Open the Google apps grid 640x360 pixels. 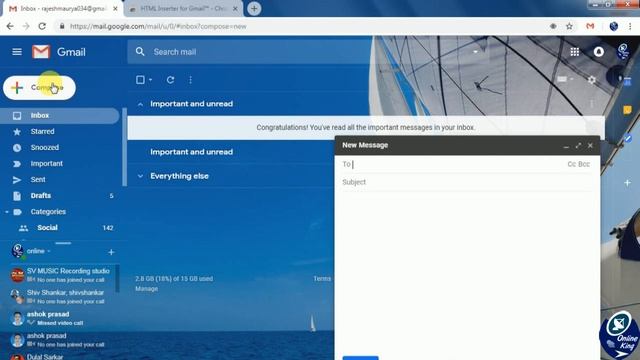click(574, 52)
